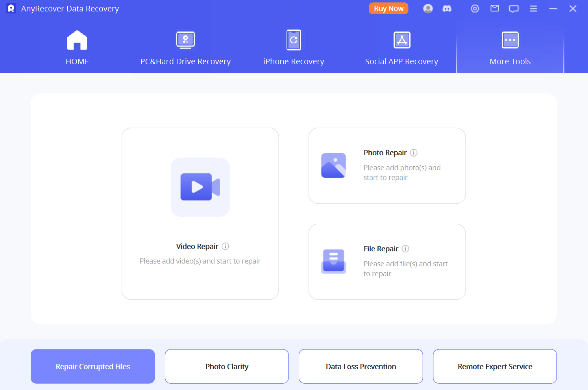Open the File Repair tool
The image size is (588, 390).
(x=387, y=262)
